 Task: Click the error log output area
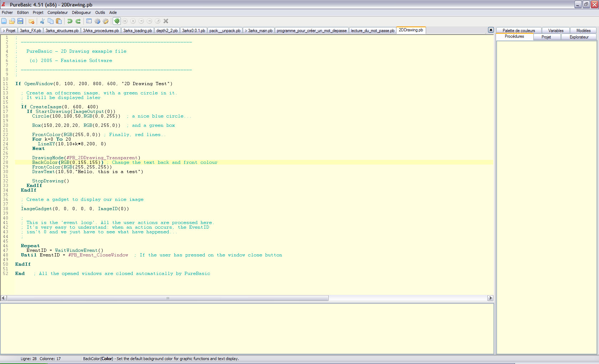[x=247, y=328]
